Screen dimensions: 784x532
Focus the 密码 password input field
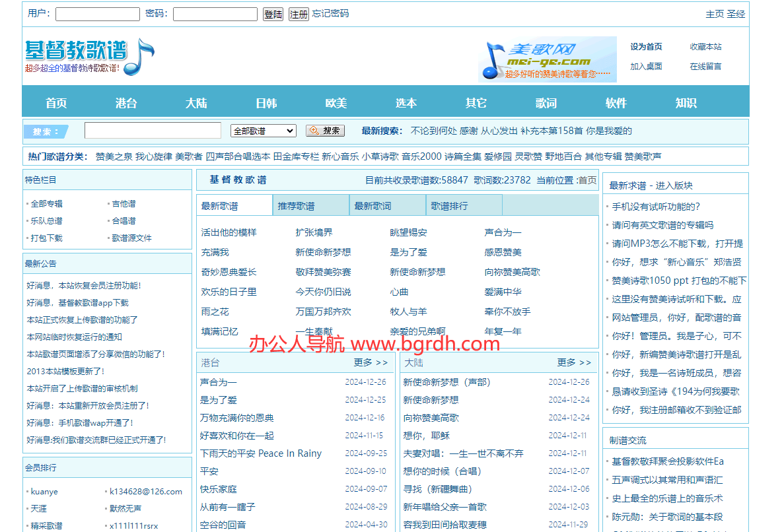[215, 14]
